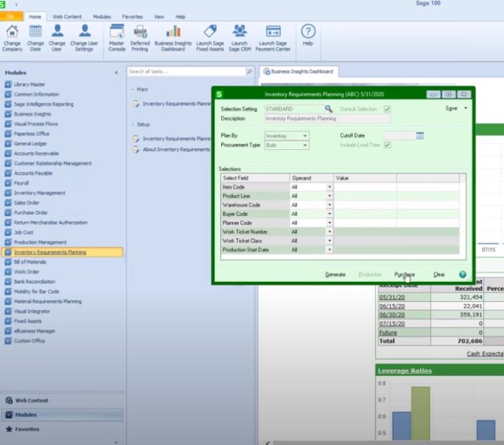The image size is (504, 445).
Task: Open Business Insights Dashboard from ribbon
Action: coord(173,38)
